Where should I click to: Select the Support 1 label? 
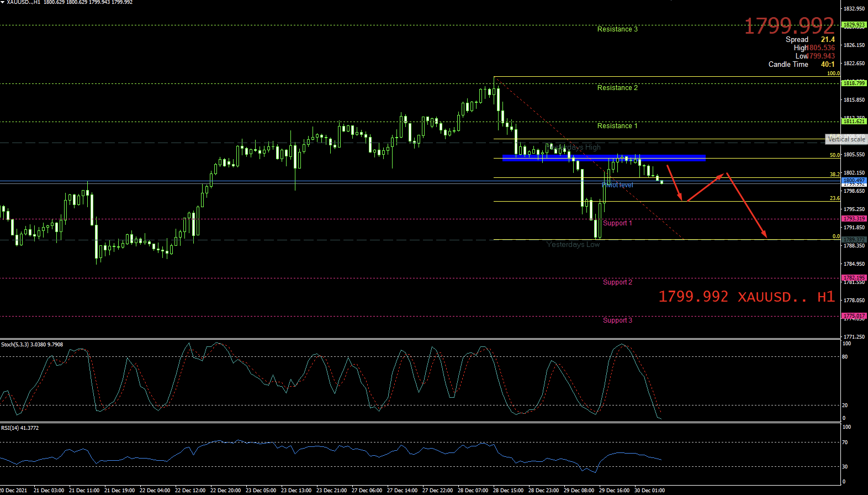617,223
